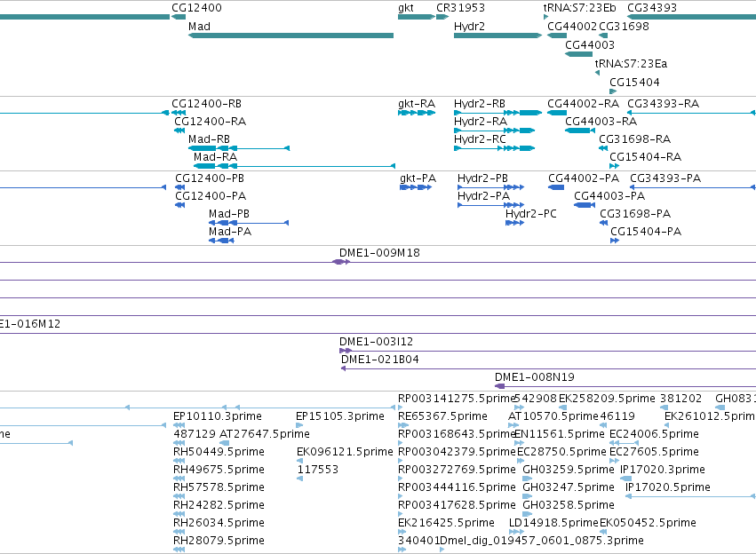Select BAC clone DME1-009M18
The image size is (756, 554).
(379, 253)
